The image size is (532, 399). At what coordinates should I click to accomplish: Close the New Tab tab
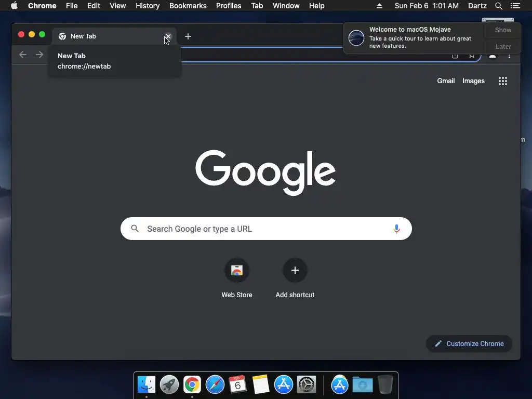coord(168,36)
